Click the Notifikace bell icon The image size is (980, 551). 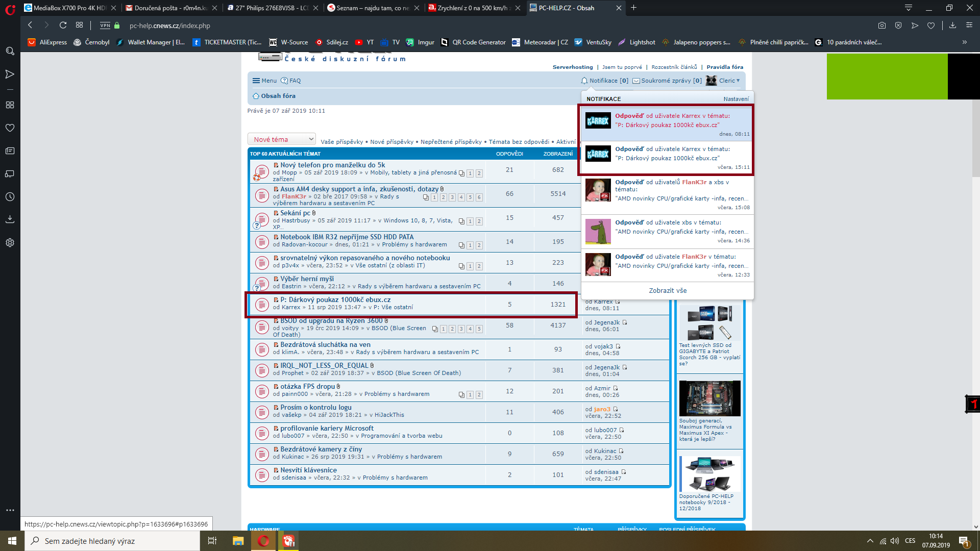click(x=584, y=81)
